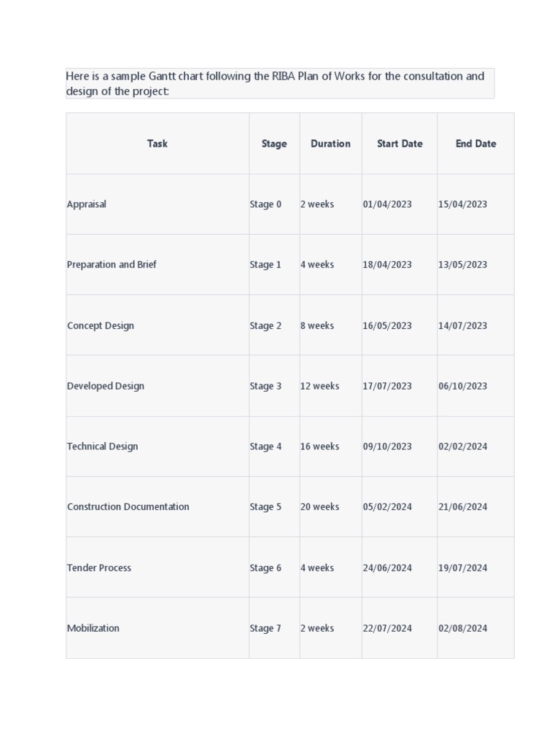Select the Appraisal task cell

pos(157,204)
